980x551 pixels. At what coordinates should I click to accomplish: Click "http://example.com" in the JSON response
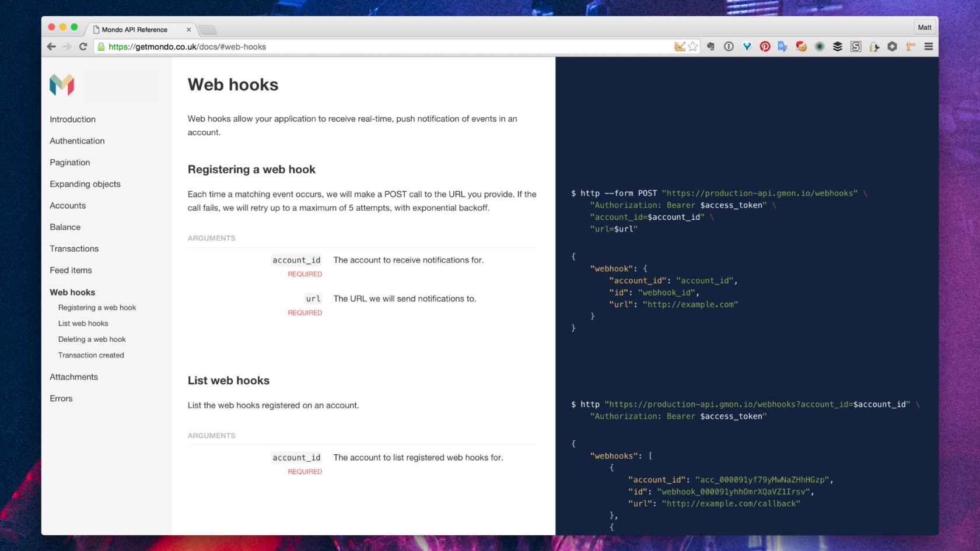691,305
